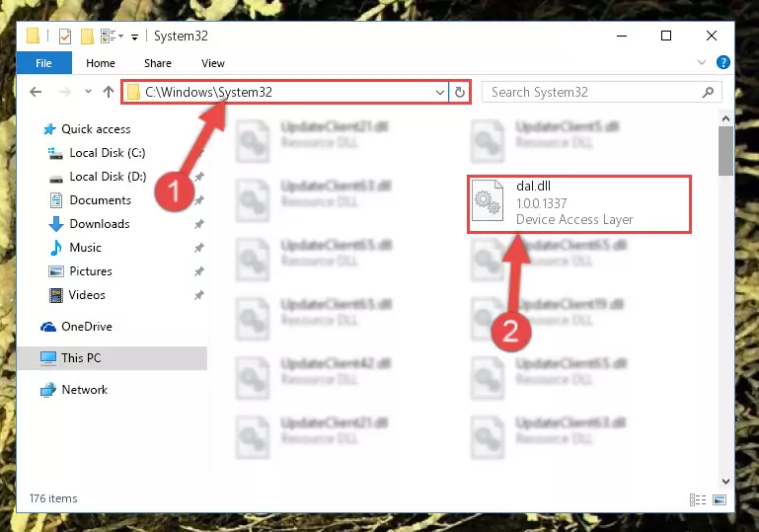
Task: Close the System32 window
Action: 711,36
